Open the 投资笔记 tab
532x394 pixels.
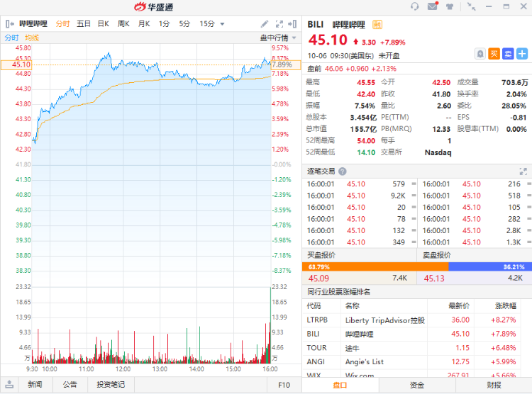tap(111, 385)
